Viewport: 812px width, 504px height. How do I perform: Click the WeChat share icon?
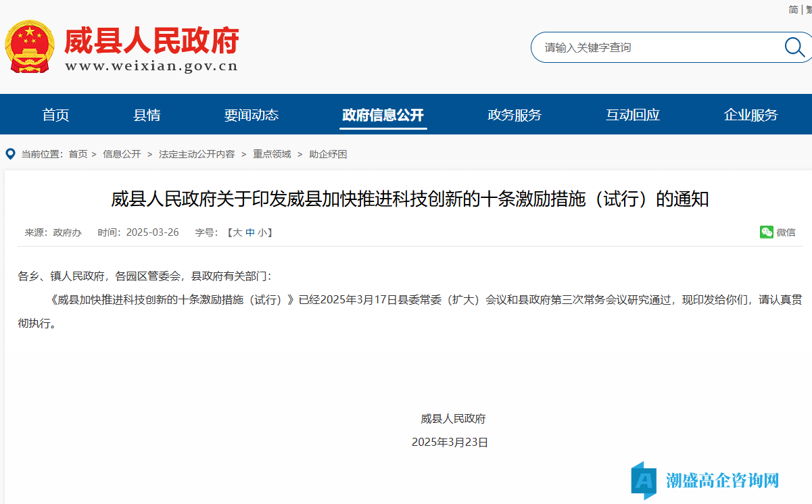pyautogui.click(x=766, y=232)
